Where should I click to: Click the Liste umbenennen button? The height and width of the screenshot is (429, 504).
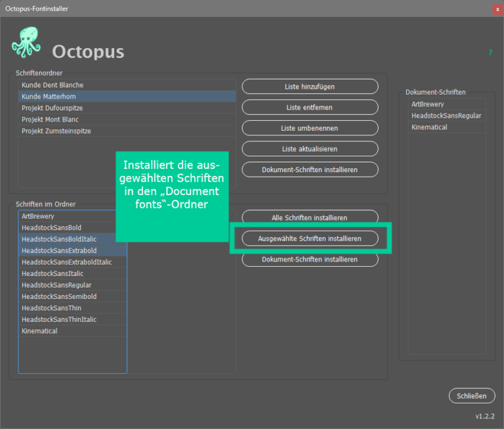[310, 128]
